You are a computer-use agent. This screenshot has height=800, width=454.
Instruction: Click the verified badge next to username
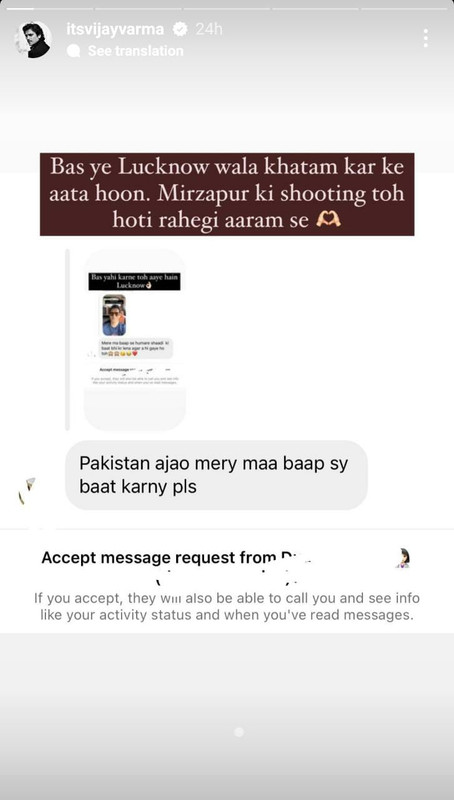pyautogui.click(x=181, y=30)
